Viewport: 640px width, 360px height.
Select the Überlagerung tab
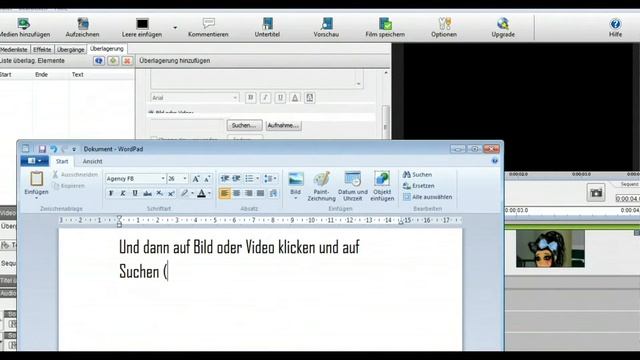[x=107, y=49]
